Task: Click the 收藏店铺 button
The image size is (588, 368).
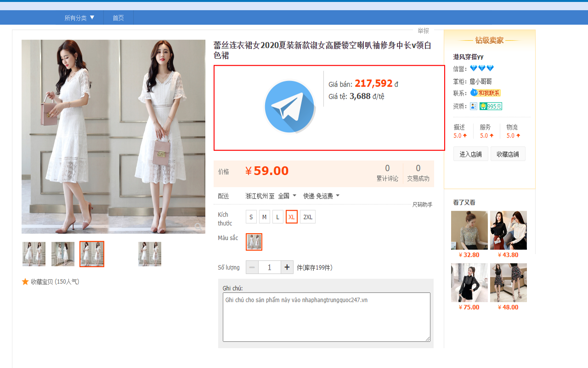Action: click(x=508, y=154)
